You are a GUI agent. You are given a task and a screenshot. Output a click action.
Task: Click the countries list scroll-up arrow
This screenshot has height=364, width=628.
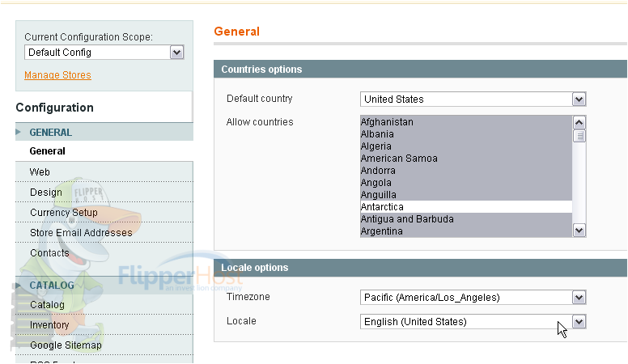tap(579, 122)
